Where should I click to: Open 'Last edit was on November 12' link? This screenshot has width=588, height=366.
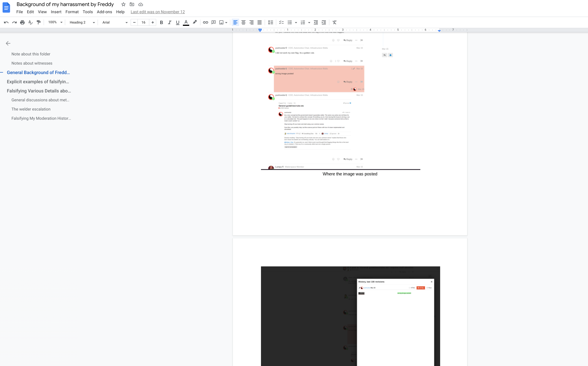tap(158, 12)
